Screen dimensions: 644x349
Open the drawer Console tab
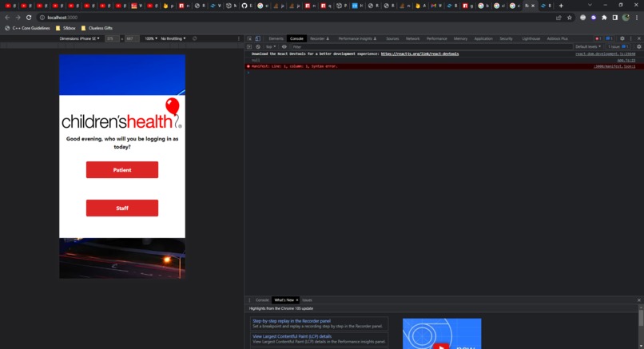pyautogui.click(x=262, y=300)
